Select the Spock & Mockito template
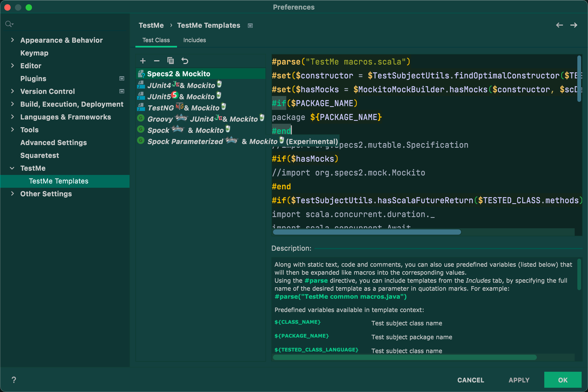This screenshot has height=392, width=588. click(x=200, y=130)
